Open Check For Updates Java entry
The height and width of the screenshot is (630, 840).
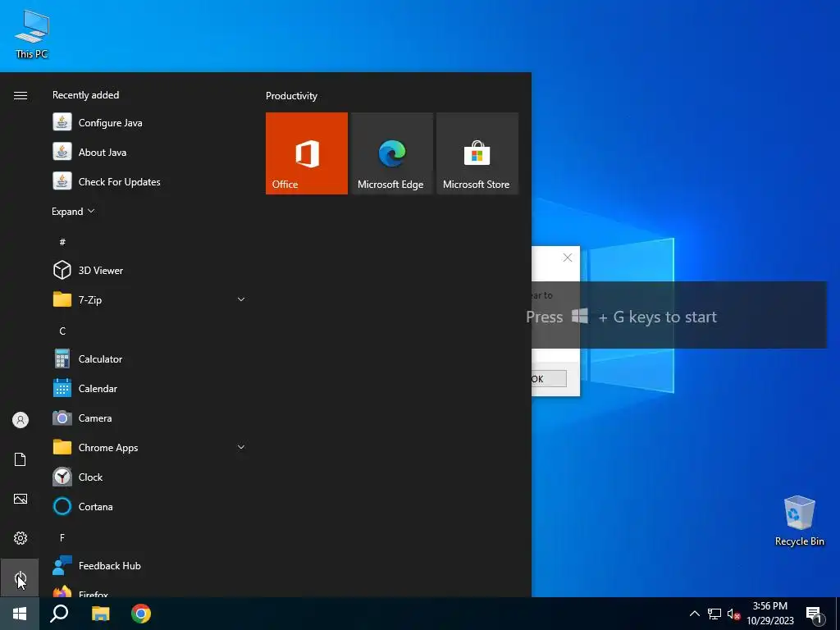150,181
